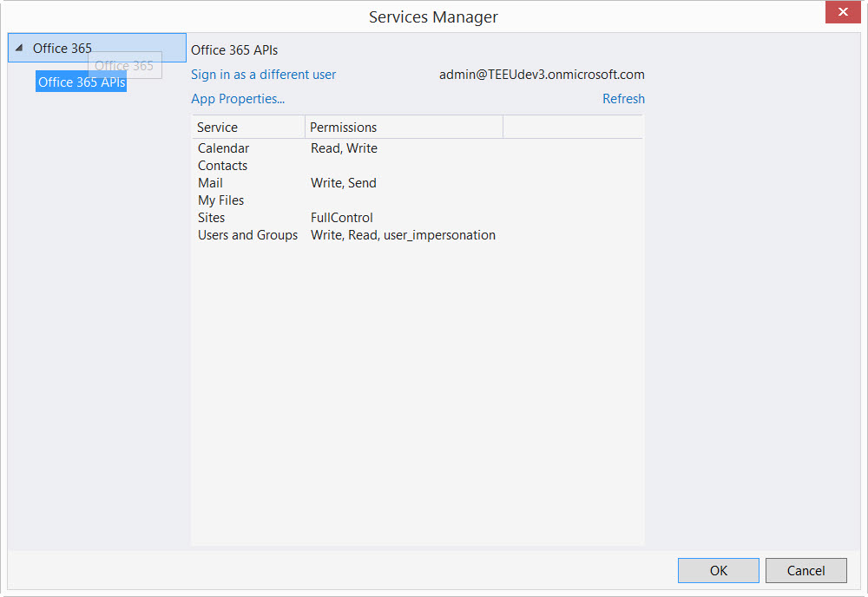Select the Office 365 root tree item

[x=97, y=48]
